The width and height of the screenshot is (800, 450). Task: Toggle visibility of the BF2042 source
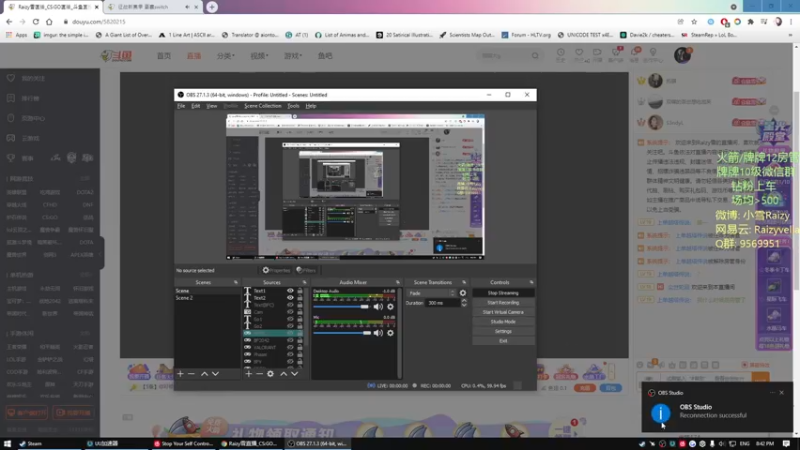[x=290, y=340]
